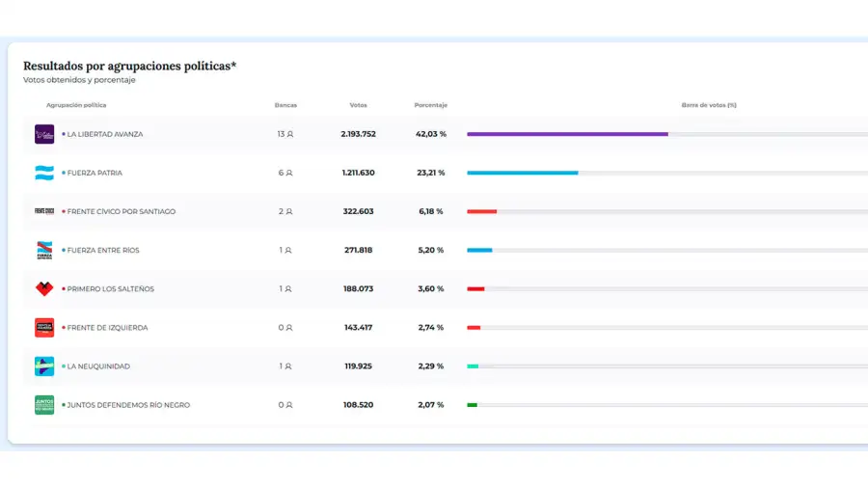Select the LA NEUQUINIDAD party name
The image size is (868, 487).
pyautogui.click(x=97, y=366)
